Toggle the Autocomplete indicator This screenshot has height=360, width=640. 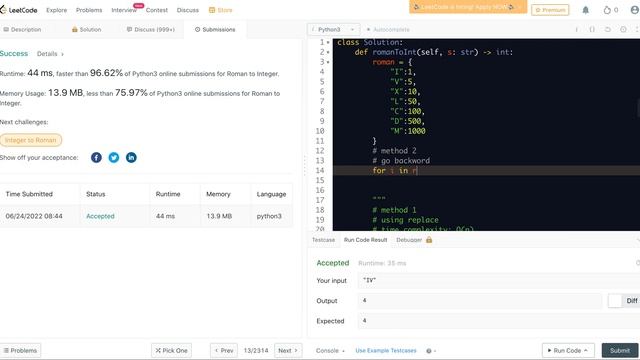click(x=388, y=29)
